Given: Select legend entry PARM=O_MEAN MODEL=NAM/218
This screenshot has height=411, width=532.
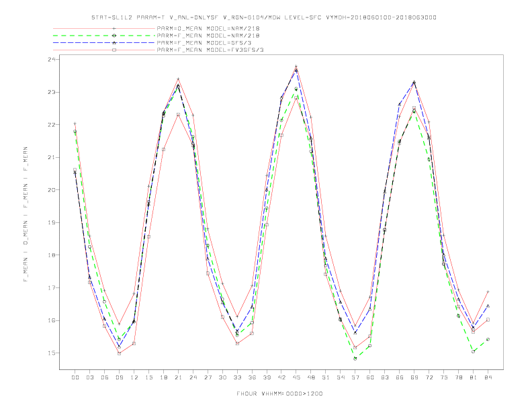Looking at the screenshot, I should point(208,28).
